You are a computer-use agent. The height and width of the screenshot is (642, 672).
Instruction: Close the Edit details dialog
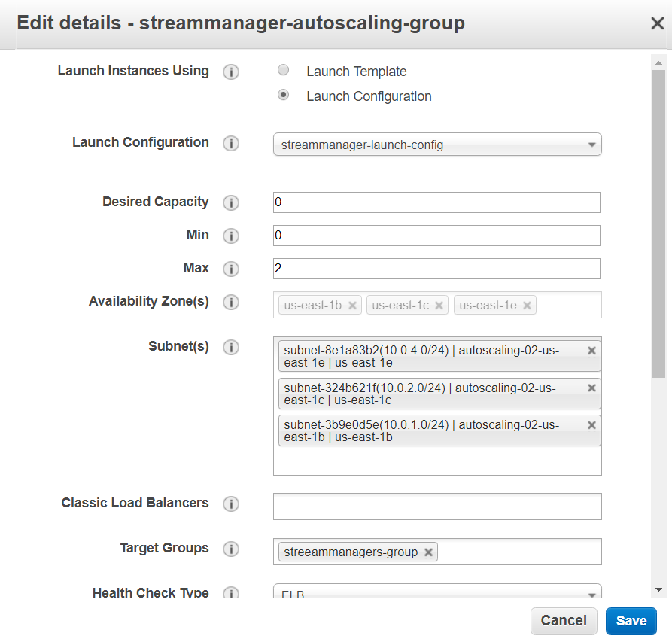(657, 23)
